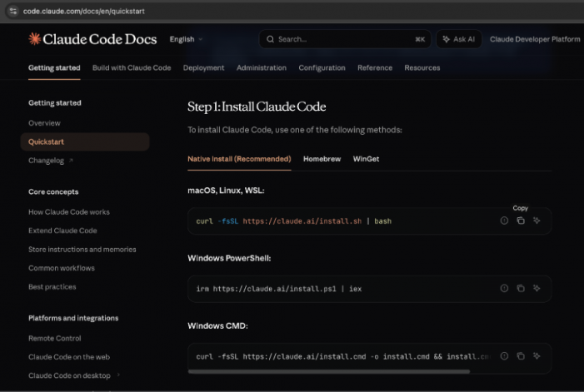Click the Platforms and integrations heading
This screenshot has height=392, width=584.
[73, 318]
